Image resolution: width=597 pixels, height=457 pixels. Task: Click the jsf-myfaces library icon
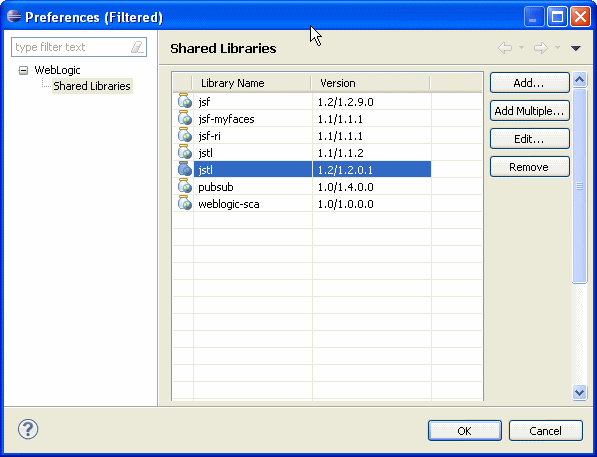pos(185,118)
